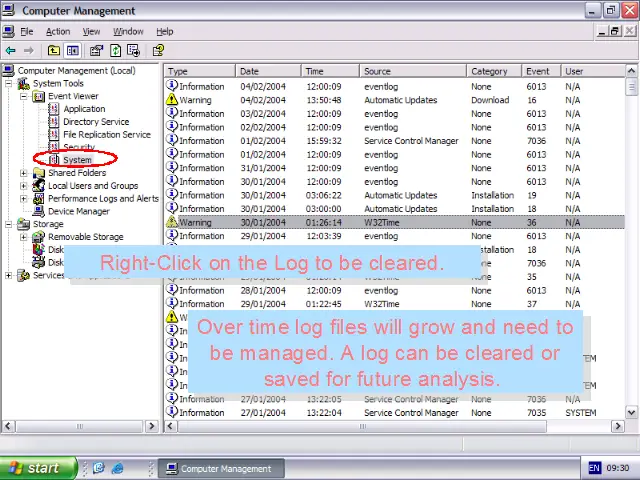Select Automatic Updates Installation event 19

click(395, 195)
